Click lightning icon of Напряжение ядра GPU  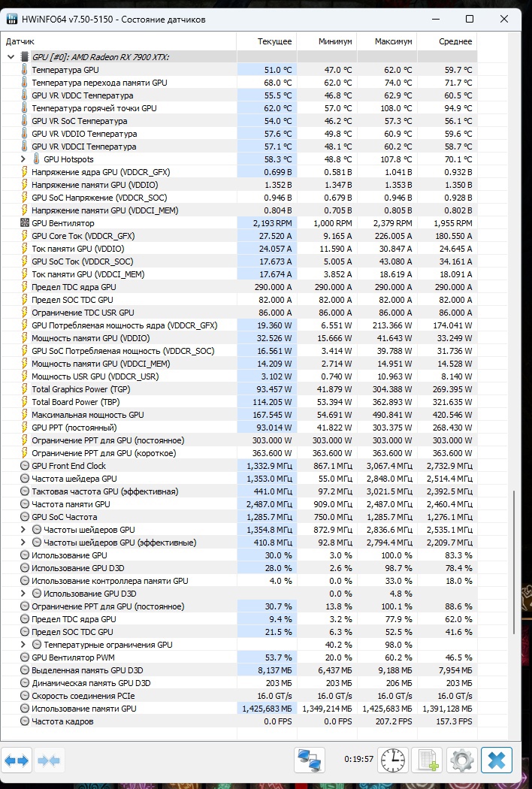pos(24,171)
